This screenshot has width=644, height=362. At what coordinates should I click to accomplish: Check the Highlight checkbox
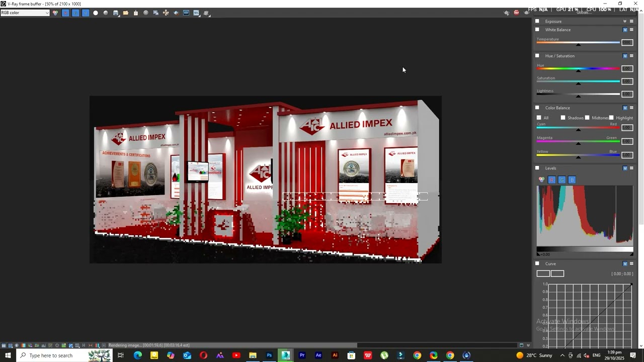(611, 118)
